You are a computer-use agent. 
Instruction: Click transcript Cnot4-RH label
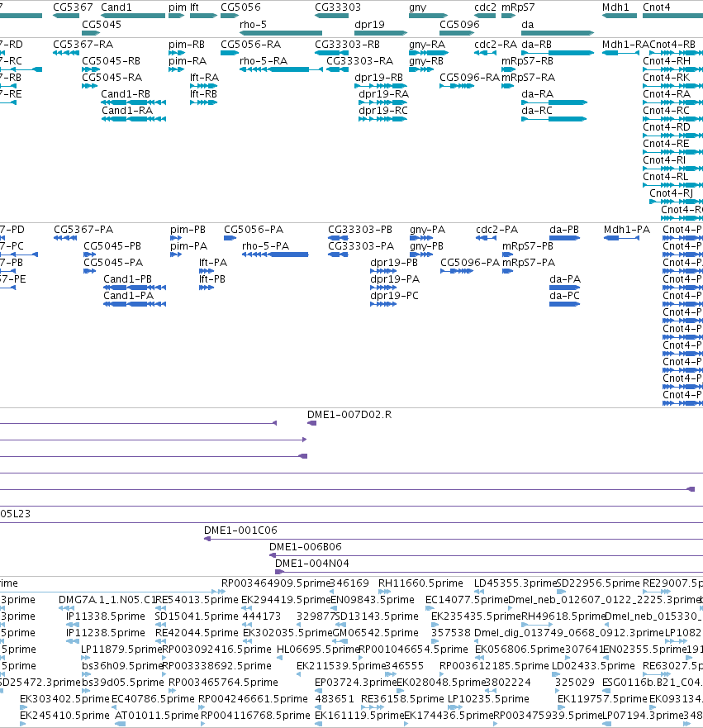[x=667, y=61]
